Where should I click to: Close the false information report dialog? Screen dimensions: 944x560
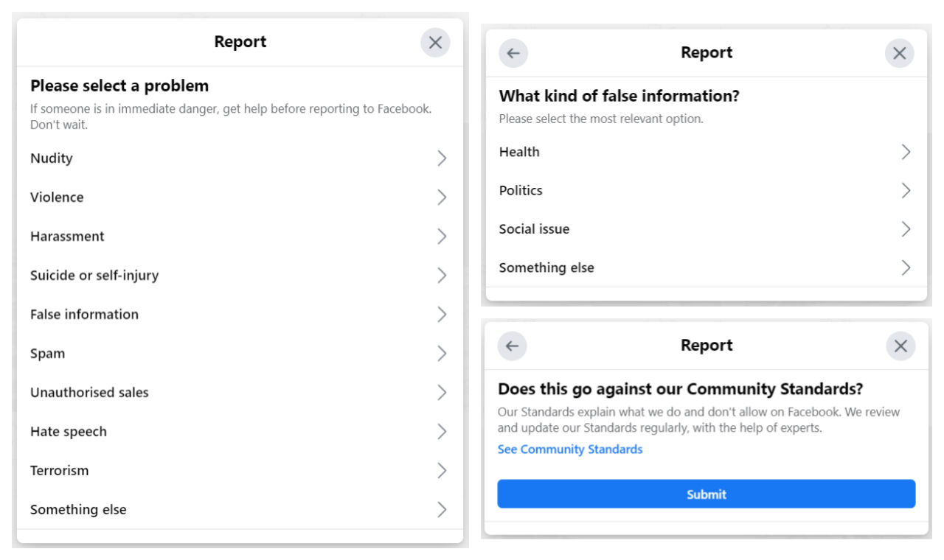pos(899,53)
